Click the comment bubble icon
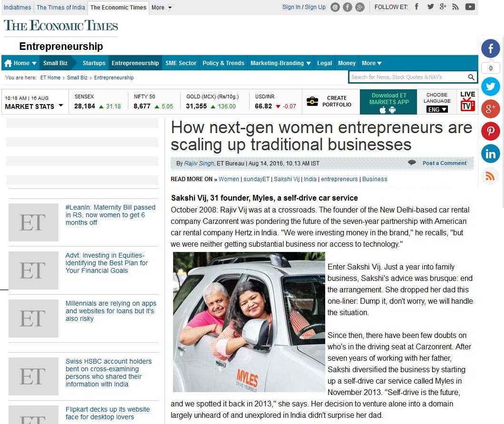 pos(412,163)
